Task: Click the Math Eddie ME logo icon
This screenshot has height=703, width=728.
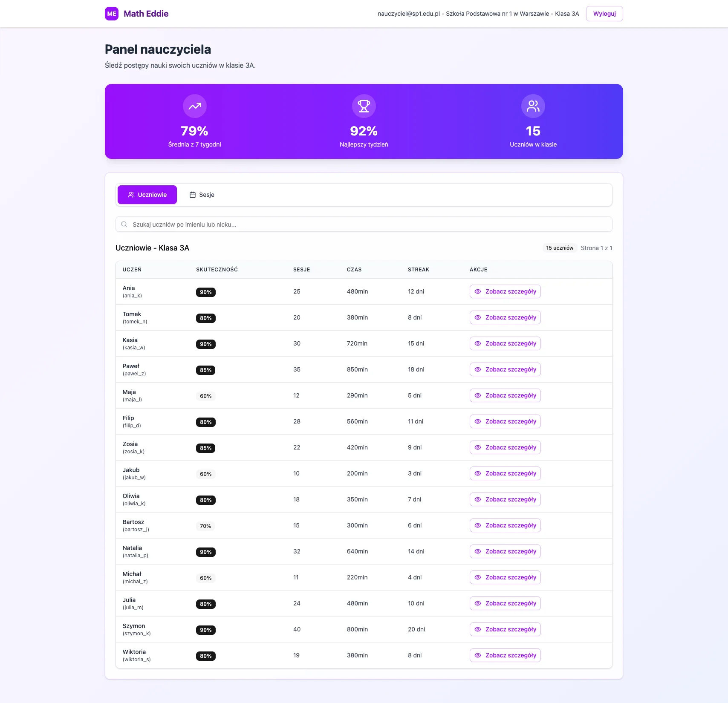Action: coord(112,14)
